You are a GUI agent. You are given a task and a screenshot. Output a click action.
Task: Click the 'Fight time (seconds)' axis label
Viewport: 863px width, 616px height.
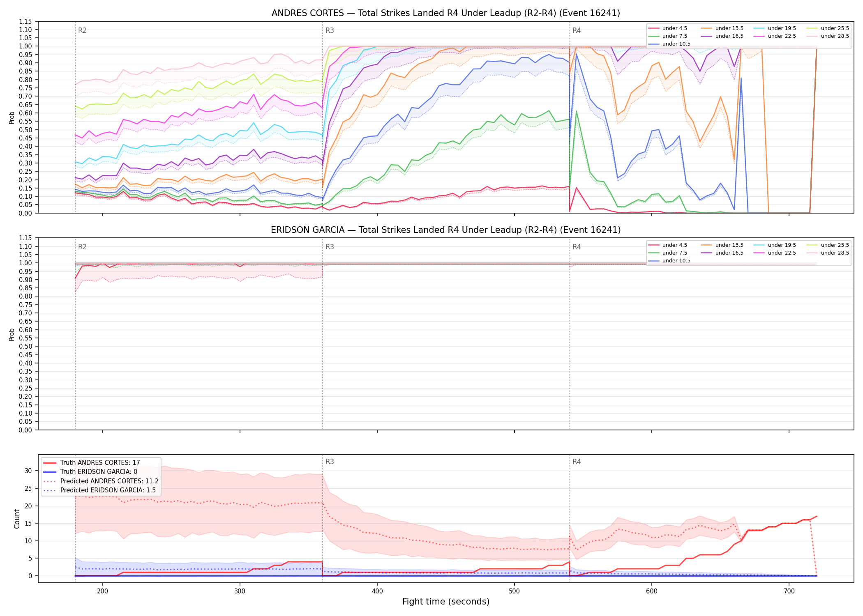446,602
